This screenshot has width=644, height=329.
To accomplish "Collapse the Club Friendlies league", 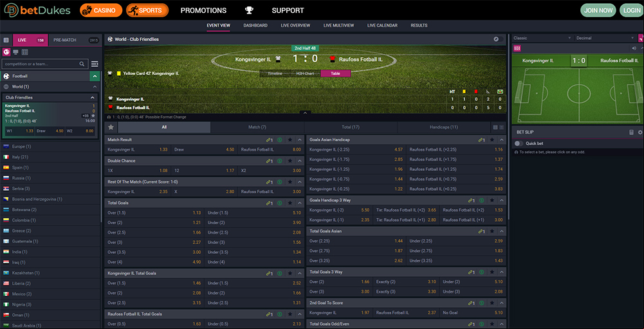I will point(93,98).
